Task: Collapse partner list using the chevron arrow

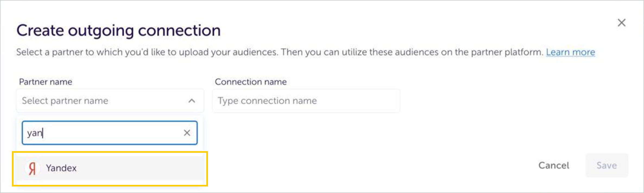Action: pos(192,101)
